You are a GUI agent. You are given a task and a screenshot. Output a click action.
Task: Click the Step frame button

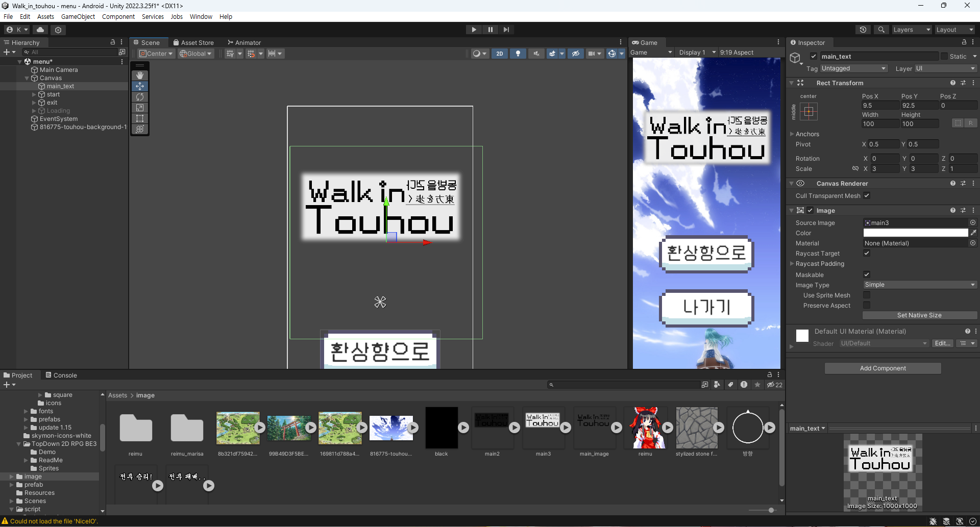tap(506, 30)
